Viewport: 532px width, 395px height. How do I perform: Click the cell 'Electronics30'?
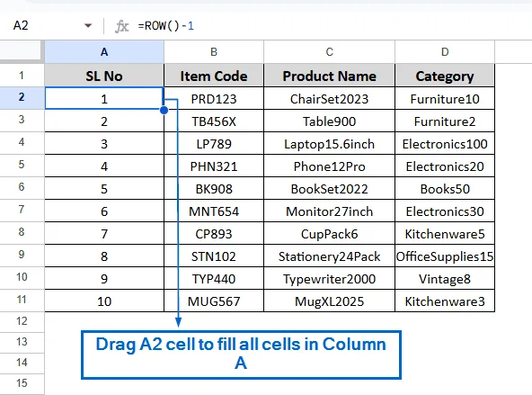point(445,211)
